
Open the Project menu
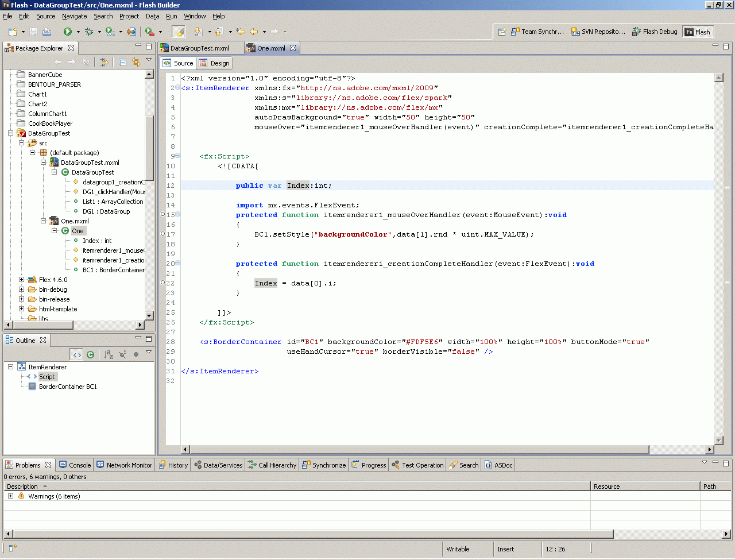click(129, 16)
